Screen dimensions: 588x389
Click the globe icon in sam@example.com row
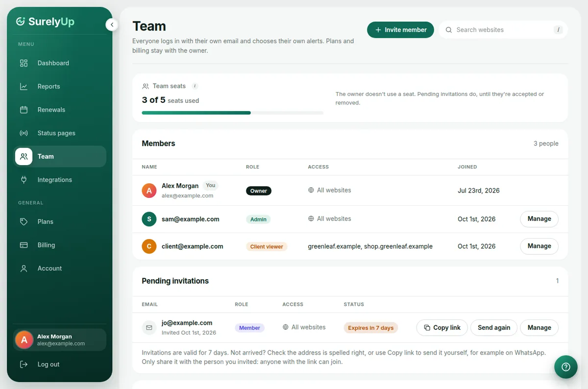[x=311, y=219]
